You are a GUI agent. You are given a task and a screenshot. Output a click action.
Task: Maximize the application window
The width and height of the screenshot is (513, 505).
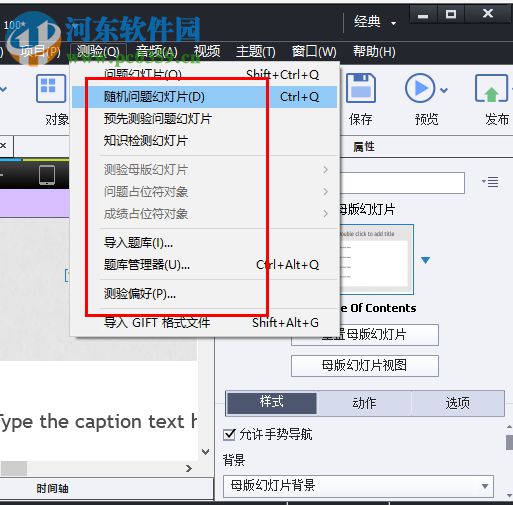coord(451,14)
